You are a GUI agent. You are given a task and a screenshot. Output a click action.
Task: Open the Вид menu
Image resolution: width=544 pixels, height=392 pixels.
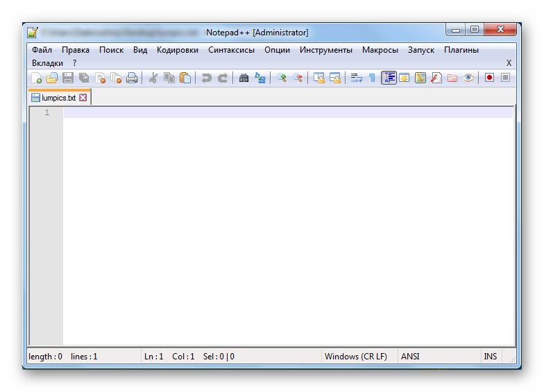pos(140,50)
